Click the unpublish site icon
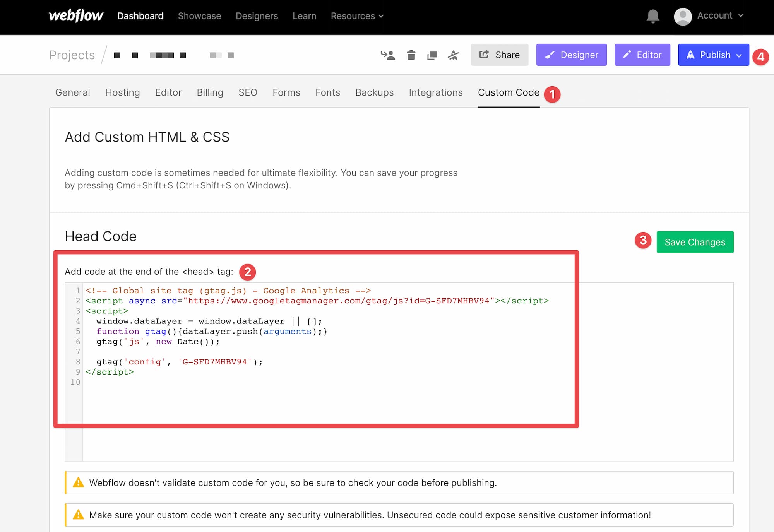The width and height of the screenshot is (774, 532). [x=453, y=55]
